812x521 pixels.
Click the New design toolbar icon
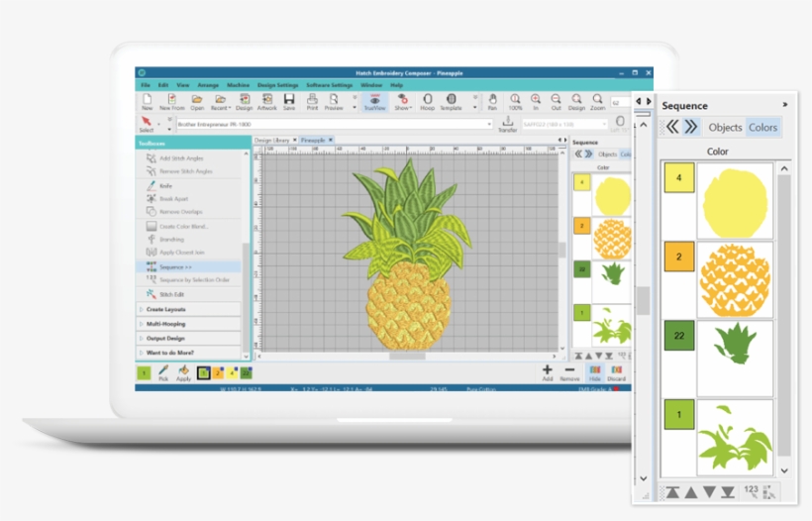(148, 101)
